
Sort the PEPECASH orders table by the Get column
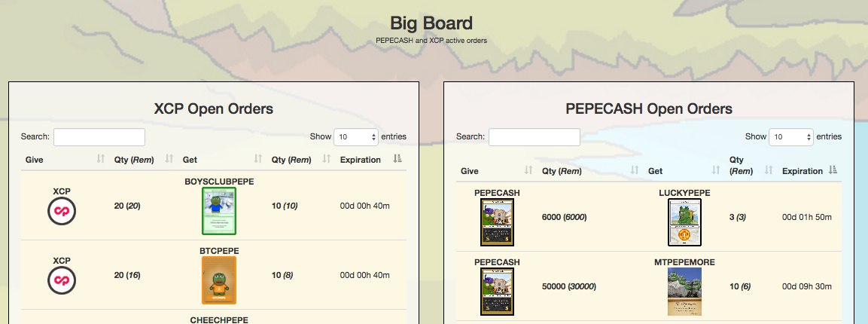coord(685,171)
